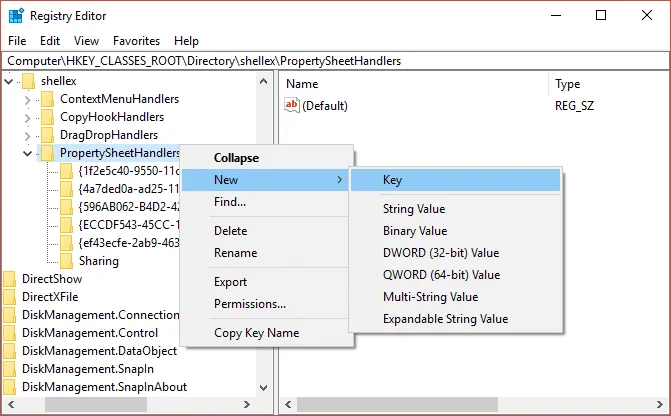Click the registry path address bar
Screen dimensions: 671x416
[335, 61]
